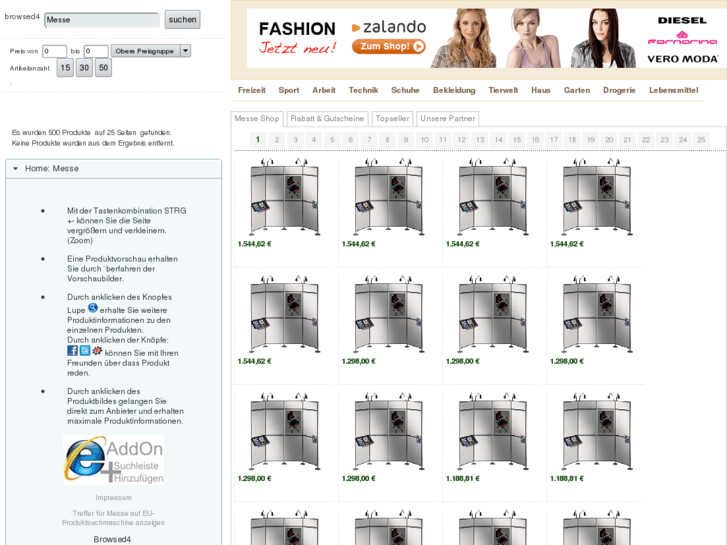Switch to the Topseller tab
727x545 pixels.
[392, 119]
